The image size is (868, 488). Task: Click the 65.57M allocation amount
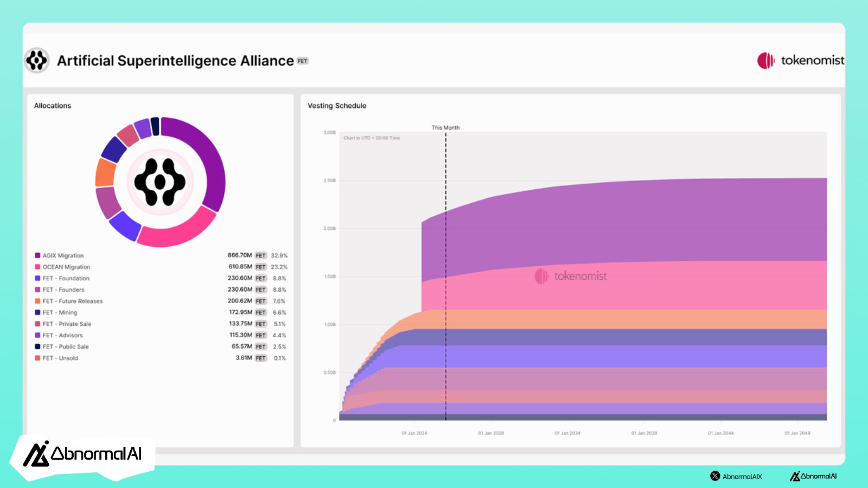click(x=242, y=346)
